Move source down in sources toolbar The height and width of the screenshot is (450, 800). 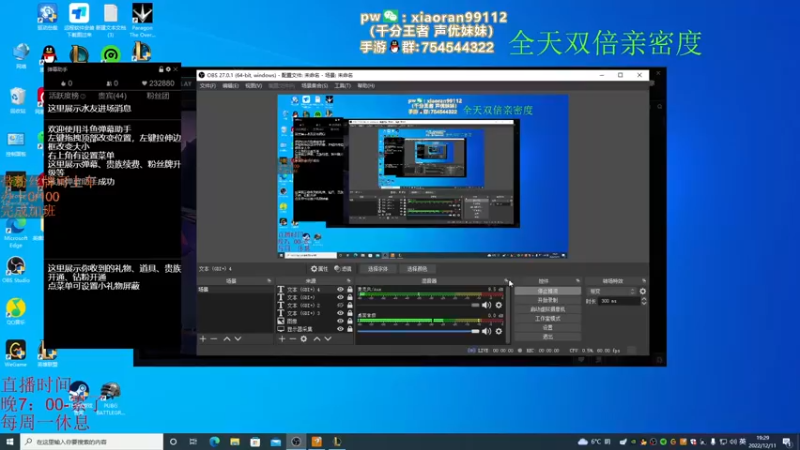(328, 339)
